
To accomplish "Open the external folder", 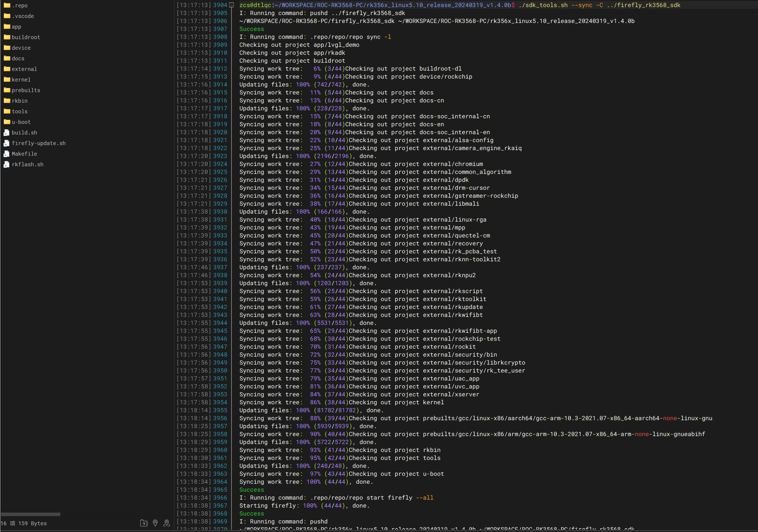I will click(24, 69).
